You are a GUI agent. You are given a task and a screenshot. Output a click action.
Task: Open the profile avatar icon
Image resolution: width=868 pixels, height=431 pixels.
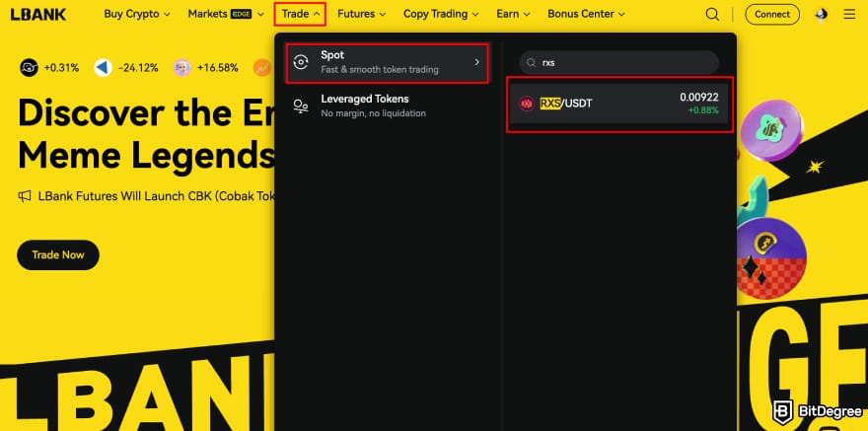(x=822, y=15)
